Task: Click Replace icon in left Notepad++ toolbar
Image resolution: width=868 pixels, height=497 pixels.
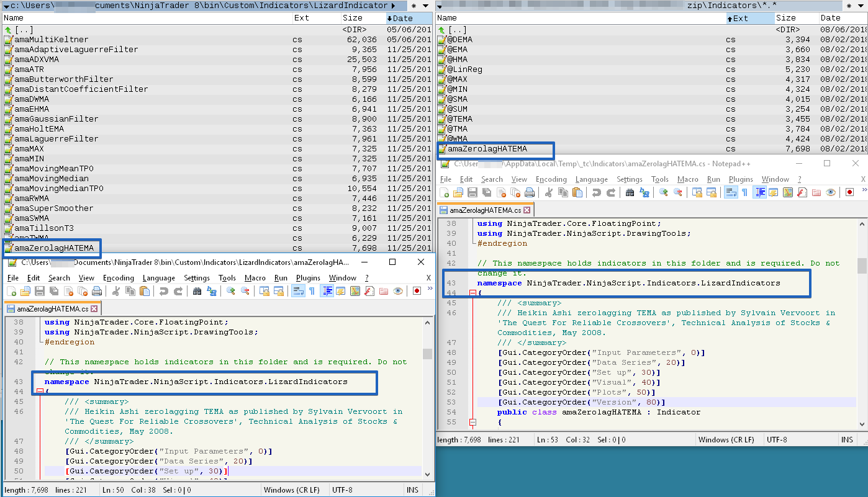Action: pos(212,291)
